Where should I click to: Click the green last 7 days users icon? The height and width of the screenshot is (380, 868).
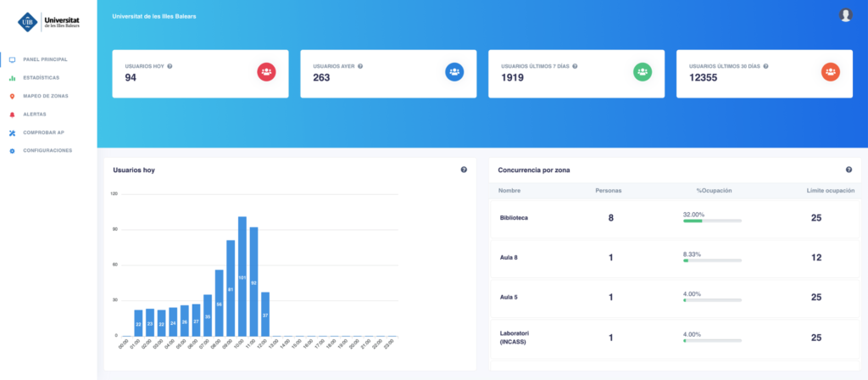pyautogui.click(x=643, y=72)
